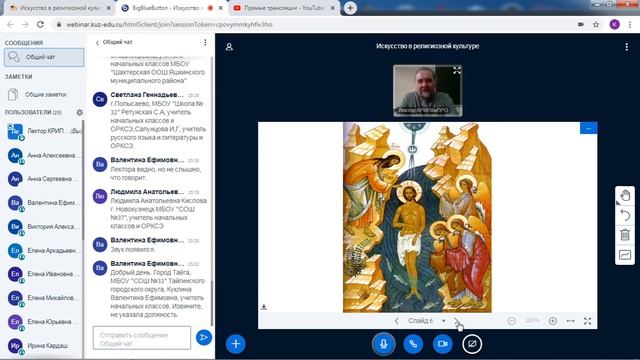Screen dimensions: 640x360
Task: Click the zoom out minus icon
Action: point(511,321)
